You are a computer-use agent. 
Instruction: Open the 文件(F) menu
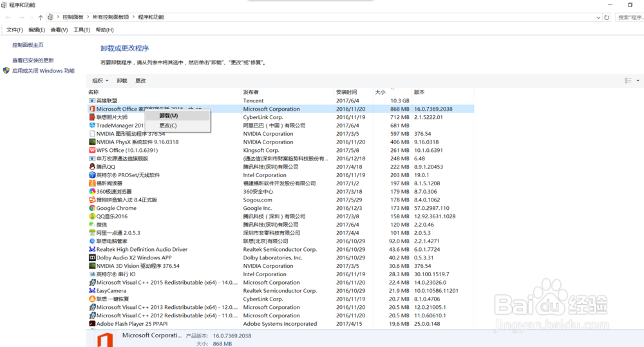click(x=15, y=30)
